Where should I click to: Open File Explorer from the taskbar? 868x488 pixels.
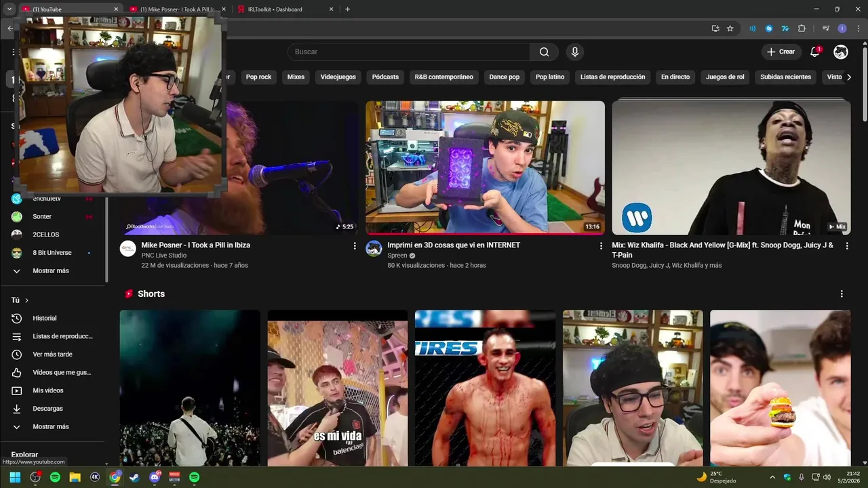click(75, 477)
